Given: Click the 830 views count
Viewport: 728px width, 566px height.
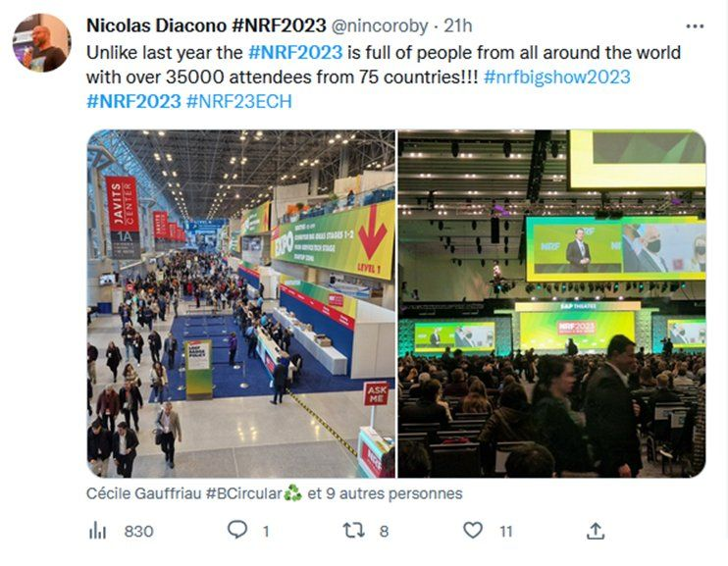Looking at the screenshot, I should point(138,531).
